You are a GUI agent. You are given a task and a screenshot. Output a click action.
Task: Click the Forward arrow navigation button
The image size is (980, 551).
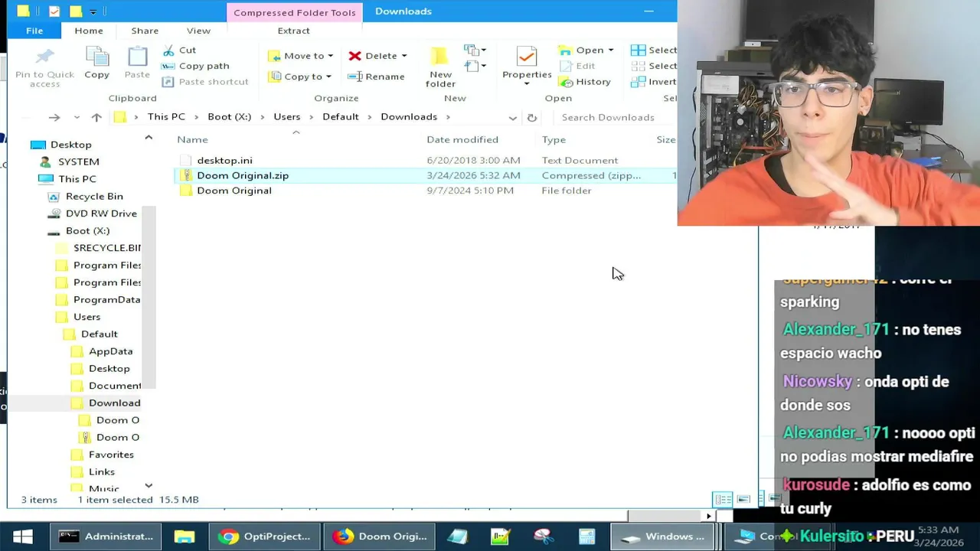click(54, 117)
